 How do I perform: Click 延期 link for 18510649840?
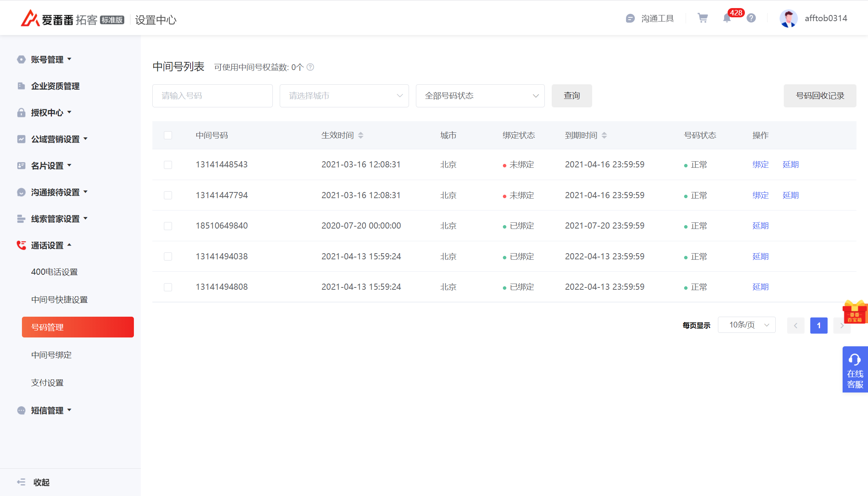coord(760,226)
